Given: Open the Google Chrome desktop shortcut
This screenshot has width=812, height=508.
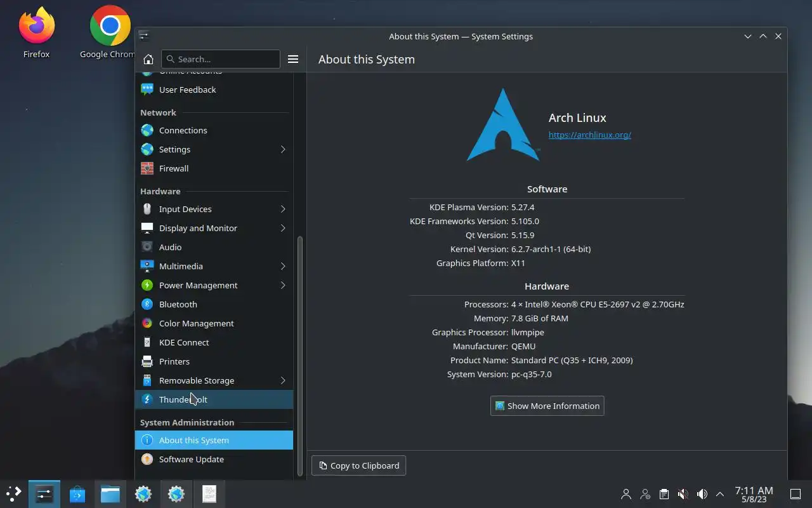Looking at the screenshot, I should tap(108, 32).
